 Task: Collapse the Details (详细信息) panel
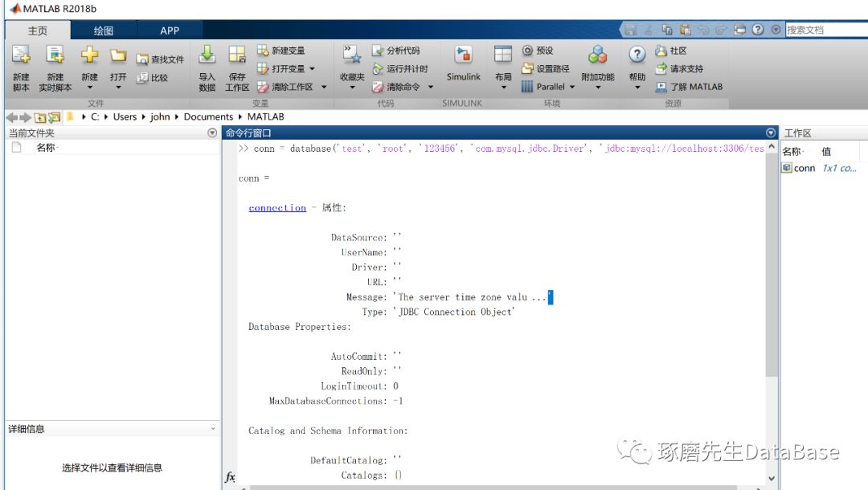pos(213,429)
